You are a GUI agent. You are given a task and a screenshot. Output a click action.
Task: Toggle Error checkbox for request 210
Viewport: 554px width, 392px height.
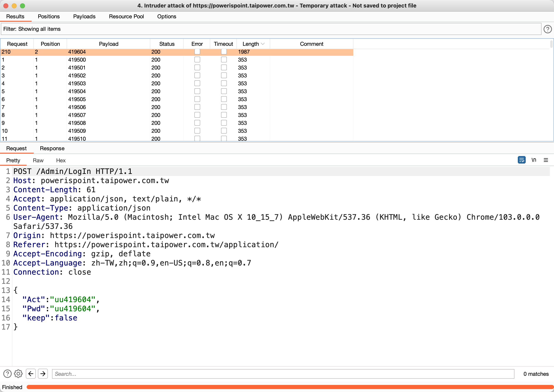point(197,52)
